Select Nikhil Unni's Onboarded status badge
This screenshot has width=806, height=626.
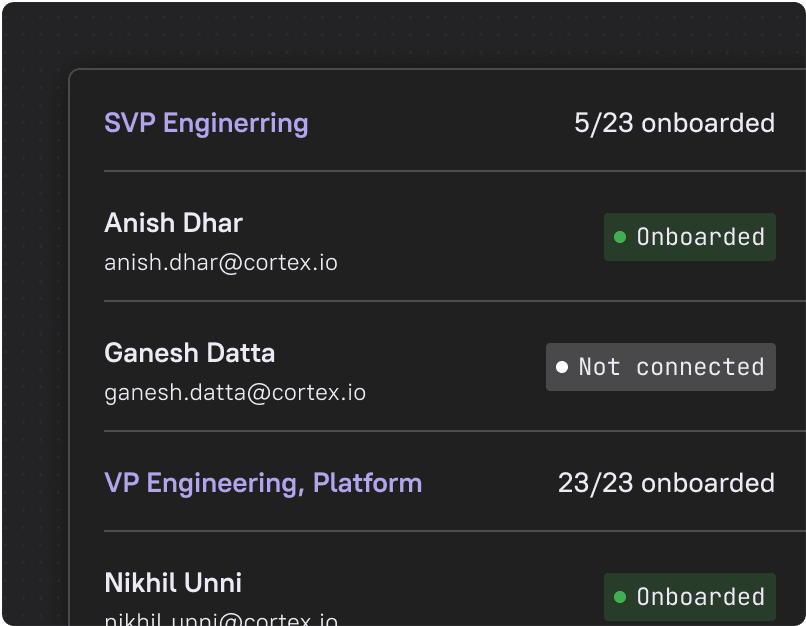[x=690, y=597]
